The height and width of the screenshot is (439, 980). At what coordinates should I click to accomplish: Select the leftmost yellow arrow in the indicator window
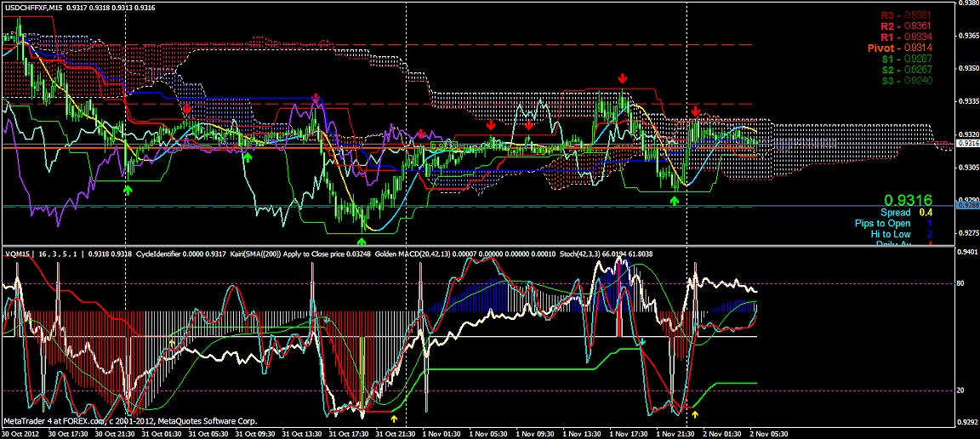pos(172,342)
